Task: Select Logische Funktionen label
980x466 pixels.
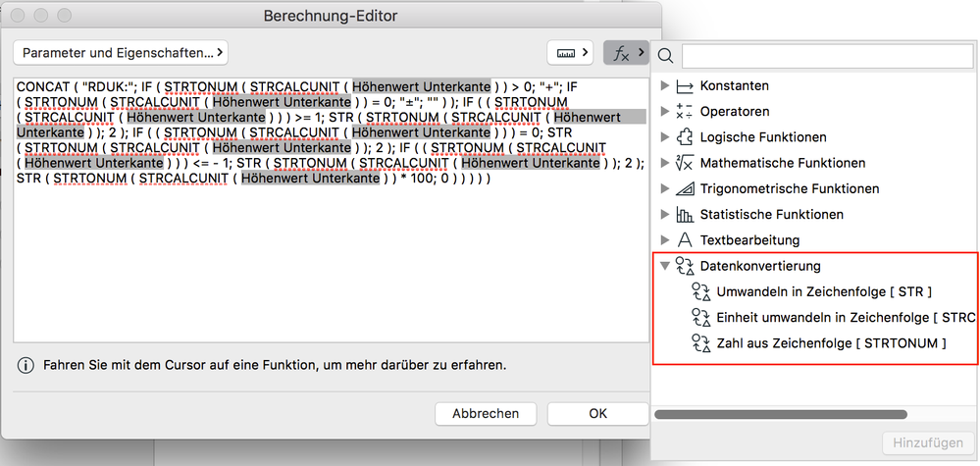Action: click(763, 136)
